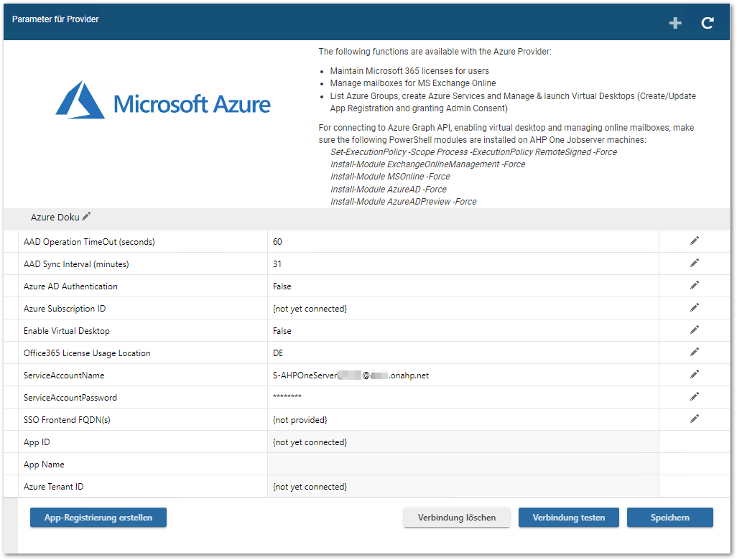This screenshot has height=560, width=737.
Task: Click Office365 License Usage Location label
Action: pos(87,353)
